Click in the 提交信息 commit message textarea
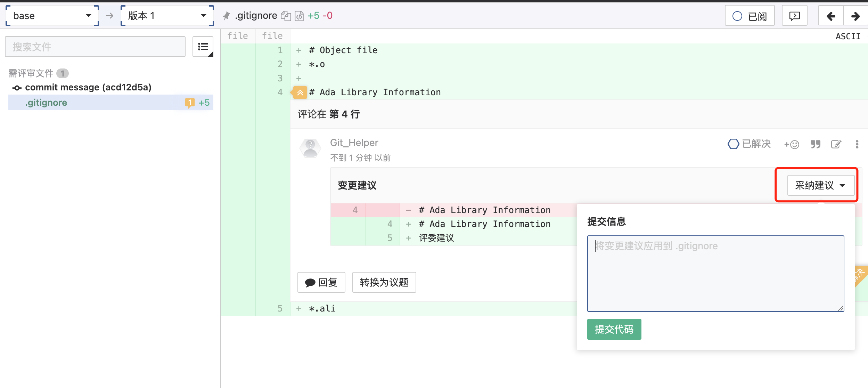The width and height of the screenshot is (868, 388). (x=715, y=274)
